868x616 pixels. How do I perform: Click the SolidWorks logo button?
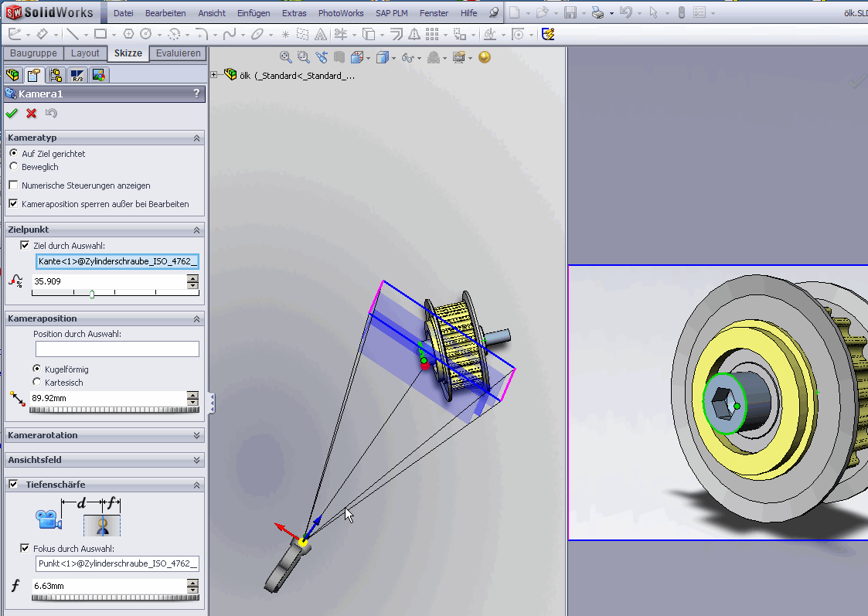pos(49,12)
